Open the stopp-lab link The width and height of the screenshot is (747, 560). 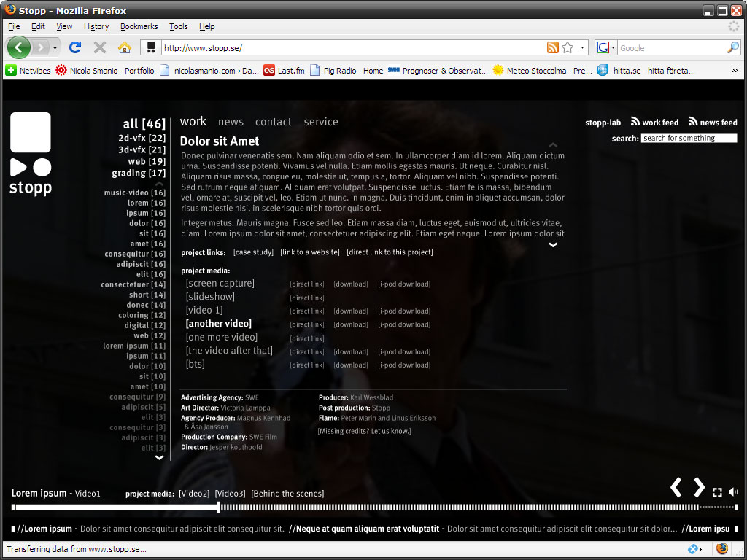603,122
